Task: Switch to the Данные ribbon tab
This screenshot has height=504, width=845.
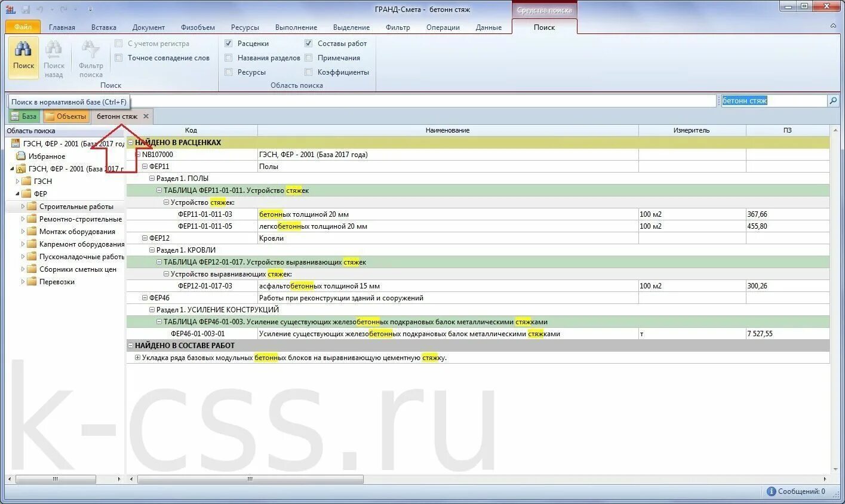Action: [x=488, y=27]
